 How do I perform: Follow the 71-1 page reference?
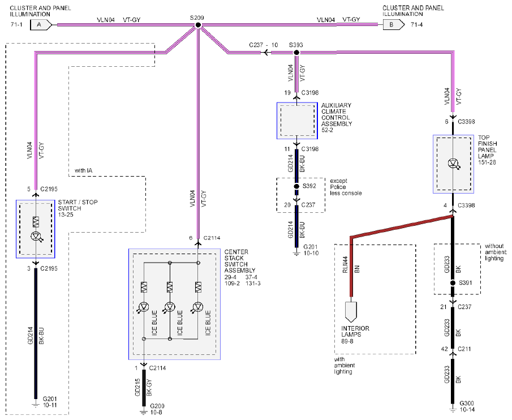pyautogui.click(x=16, y=24)
